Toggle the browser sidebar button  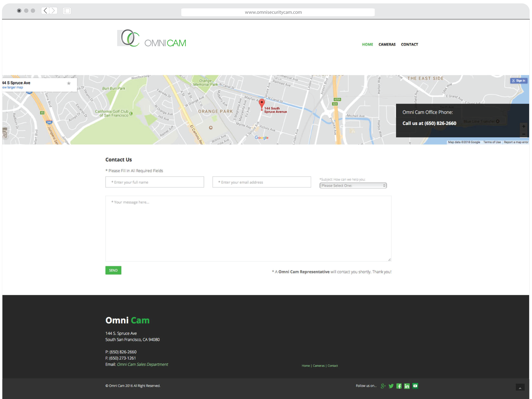tap(67, 11)
